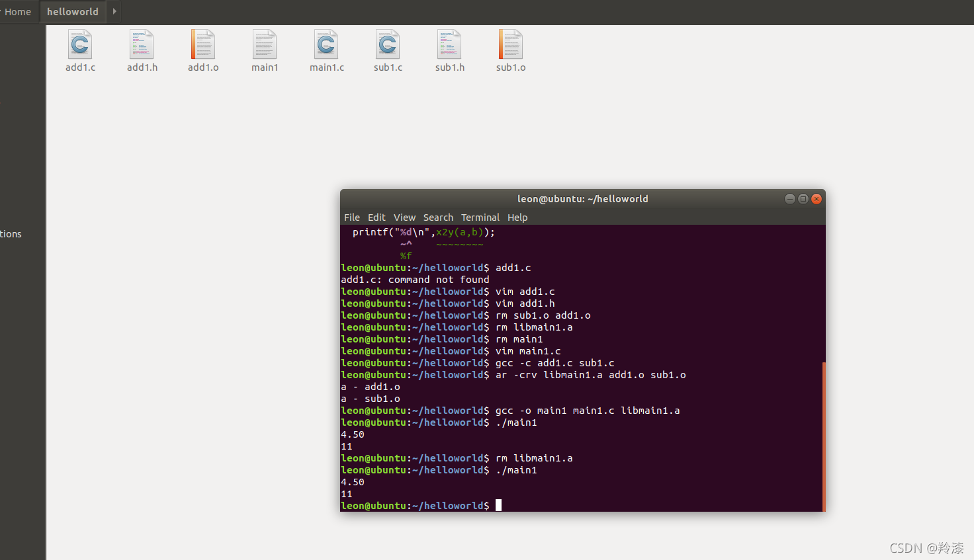Click the 'gcc -c add1.c sub1.c' command
This screenshot has width=974, height=560.
[554, 363]
